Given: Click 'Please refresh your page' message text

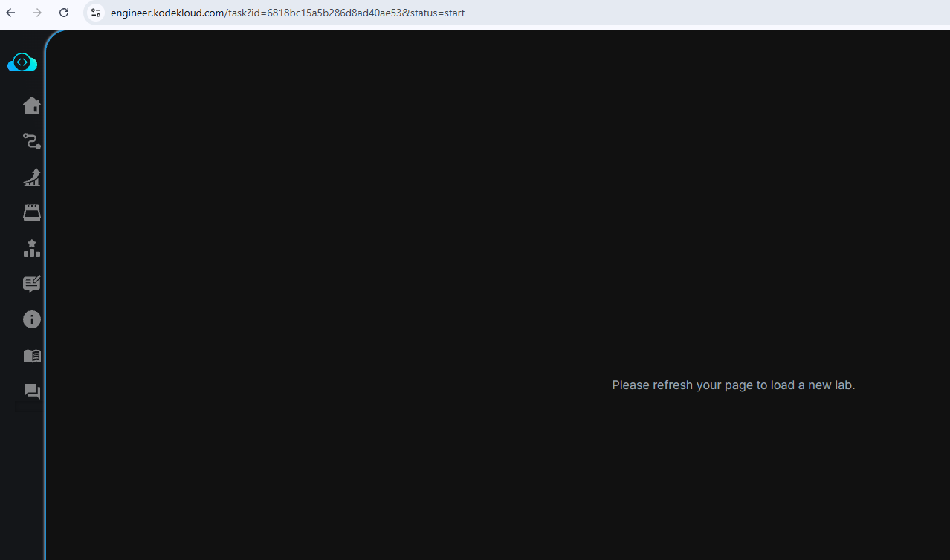Looking at the screenshot, I should 733,385.
